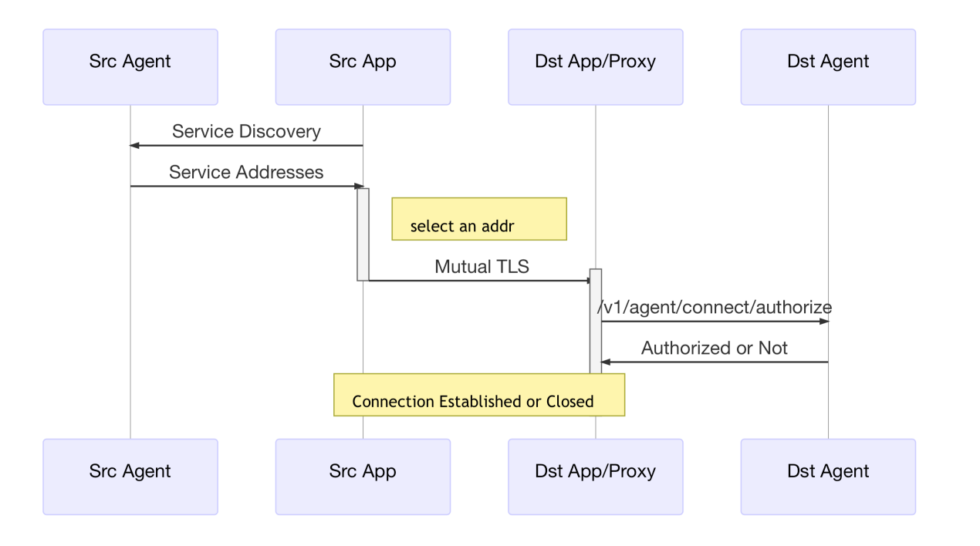980x546 pixels.
Task: Click the Service Discovery arrow label
Action: click(246, 131)
